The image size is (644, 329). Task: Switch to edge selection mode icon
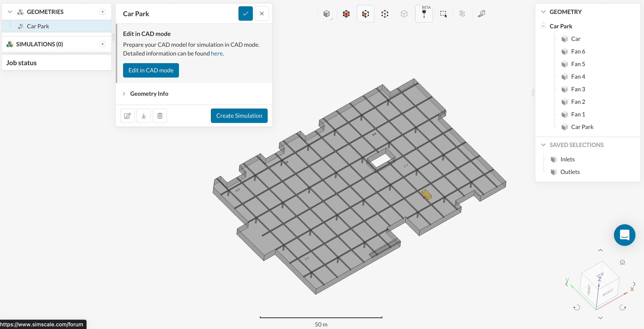pyautogui.click(x=385, y=14)
